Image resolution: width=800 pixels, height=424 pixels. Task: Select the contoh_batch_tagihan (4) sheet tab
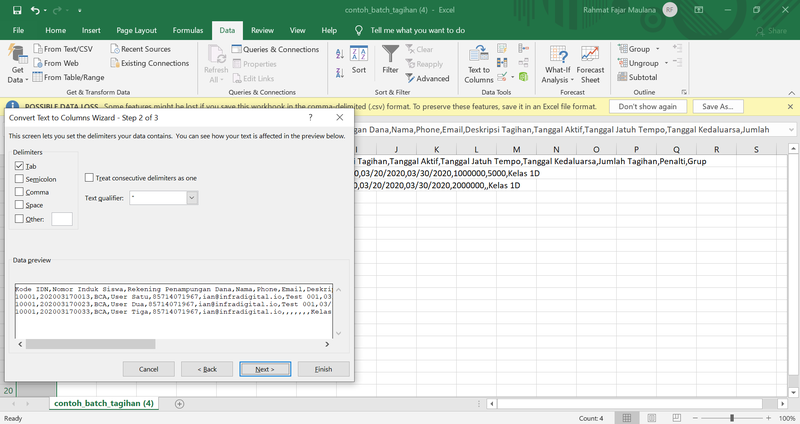[x=104, y=404]
